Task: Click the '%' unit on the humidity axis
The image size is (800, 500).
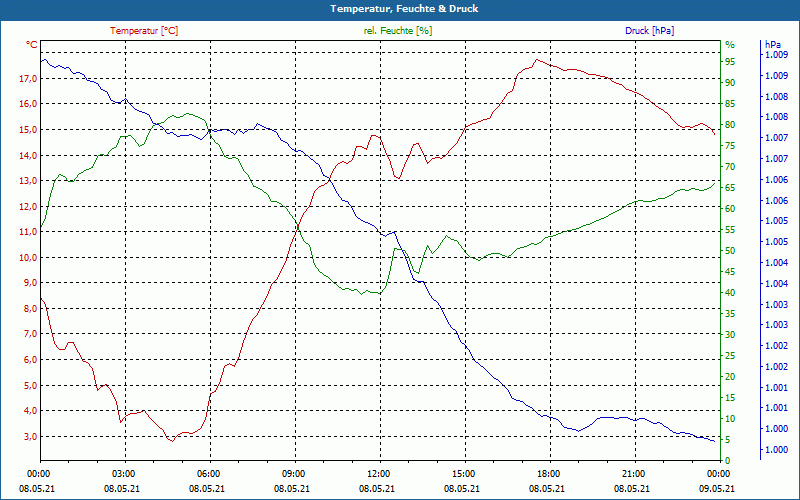Action: coord(730,45)
